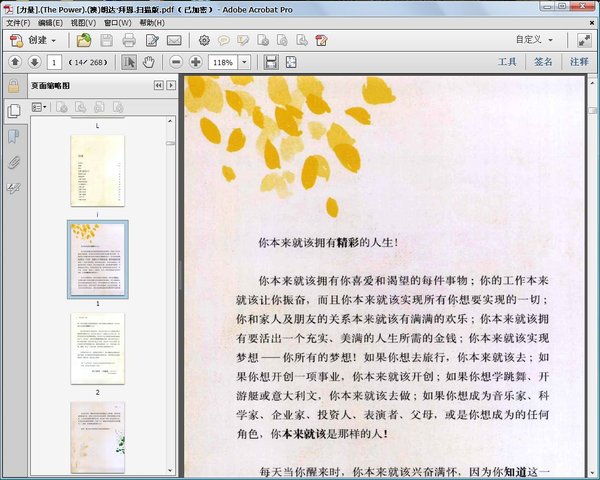Open the signatures panel icon

(x=14, y=188)
